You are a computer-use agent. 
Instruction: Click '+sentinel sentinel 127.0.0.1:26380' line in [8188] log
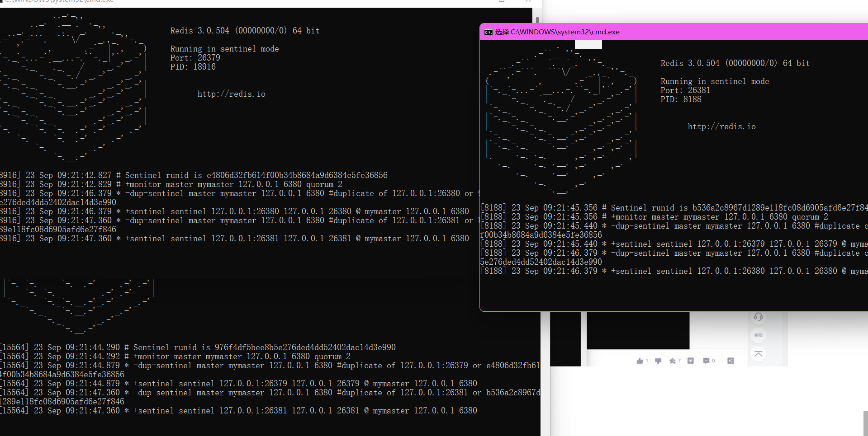point(674,271)
